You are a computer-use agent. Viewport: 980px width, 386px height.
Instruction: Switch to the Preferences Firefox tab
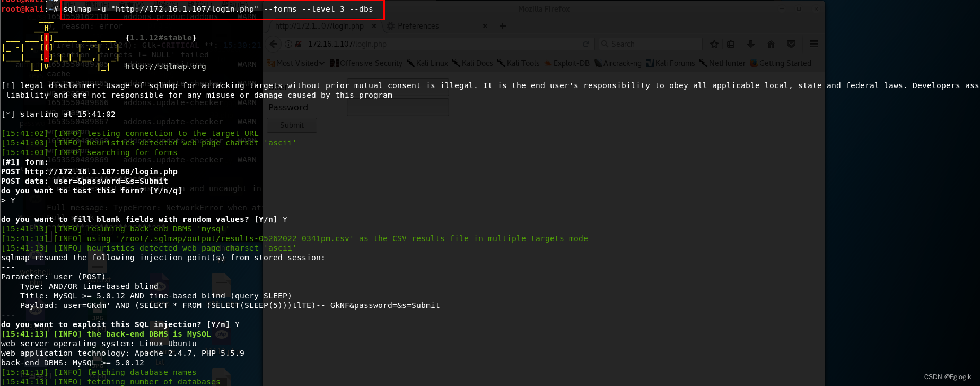437,26
